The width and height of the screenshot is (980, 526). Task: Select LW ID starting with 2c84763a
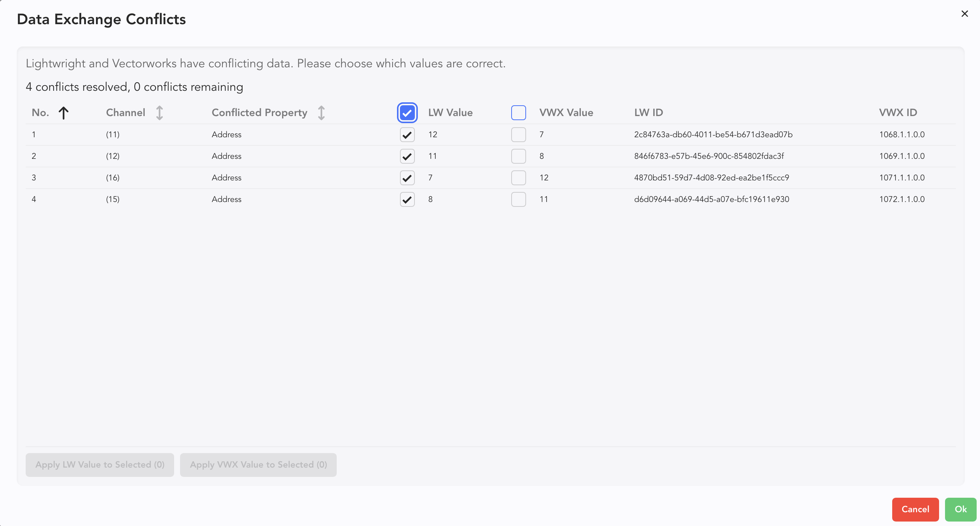713,135
